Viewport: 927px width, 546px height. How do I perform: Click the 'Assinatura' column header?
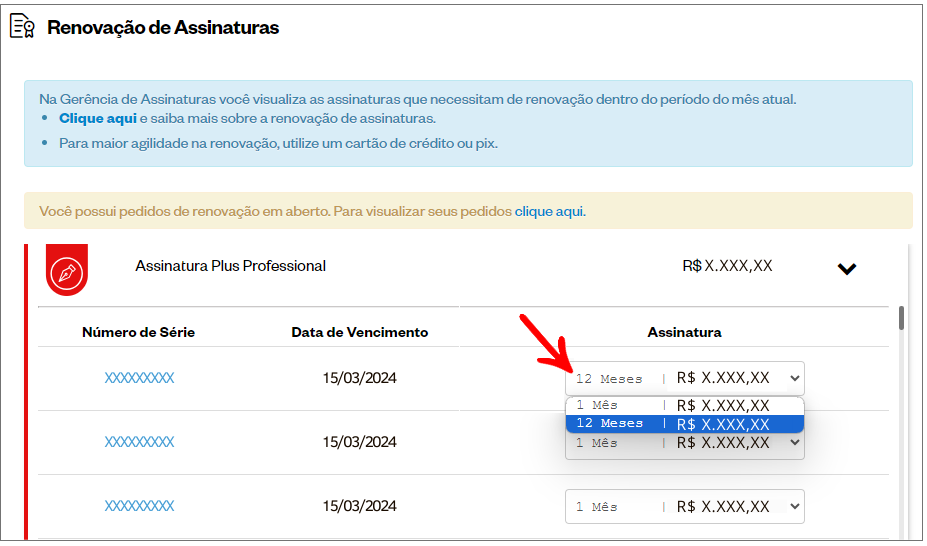(684, 332)
